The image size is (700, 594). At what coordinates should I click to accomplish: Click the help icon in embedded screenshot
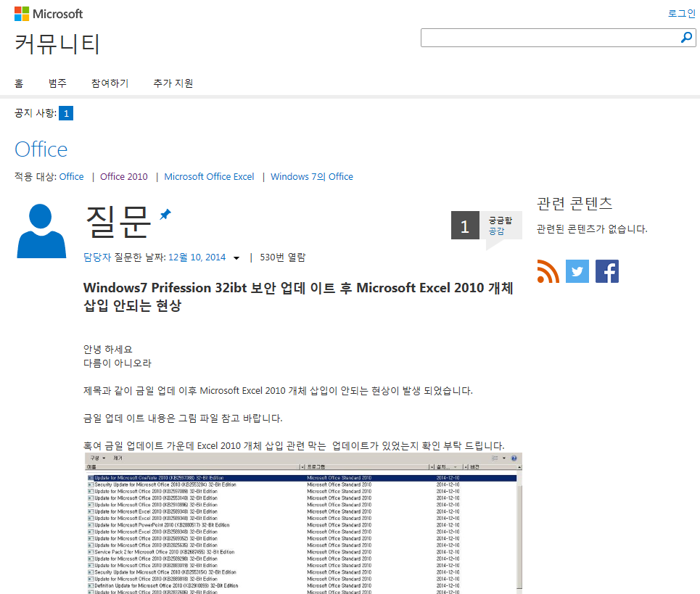pyautogui.click(x=514, y=458)
